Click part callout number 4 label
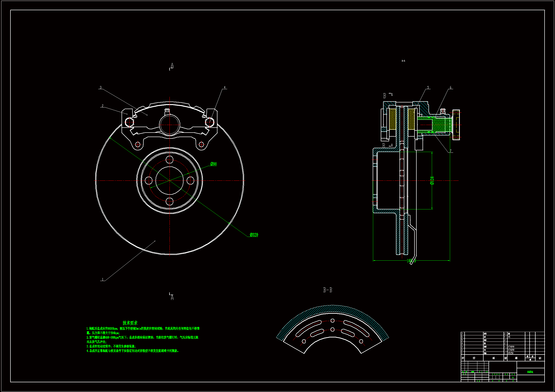 point(225,88)
